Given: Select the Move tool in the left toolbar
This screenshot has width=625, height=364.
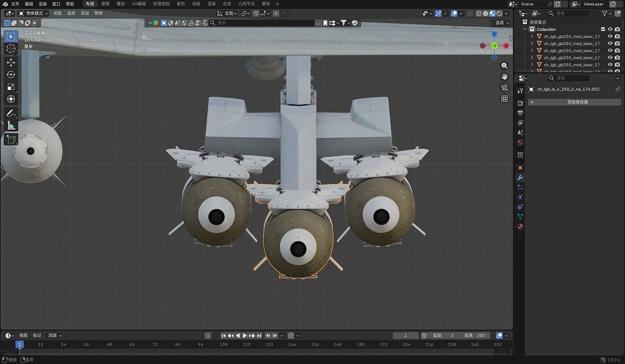Looking at the screenshot, I should tap(11, 62).
